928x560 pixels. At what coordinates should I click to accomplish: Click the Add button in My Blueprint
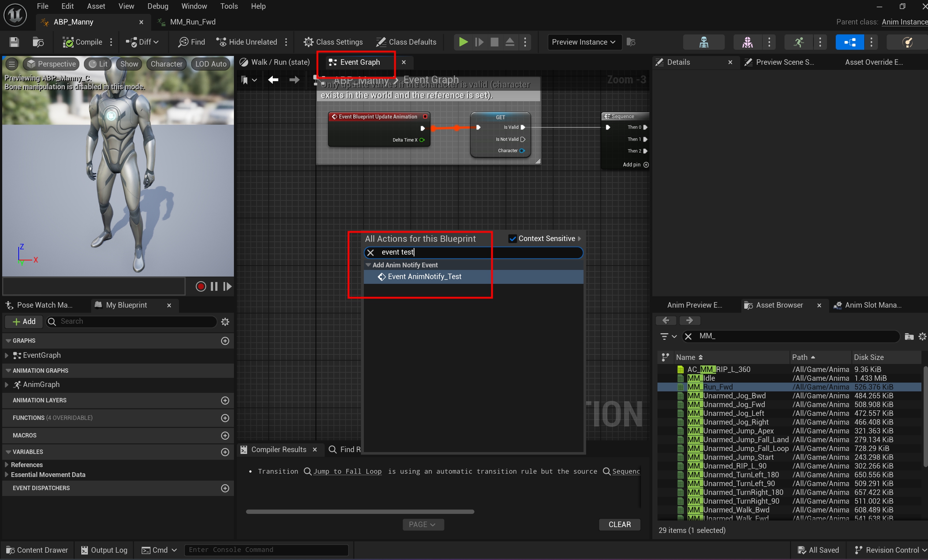(24, 322)
